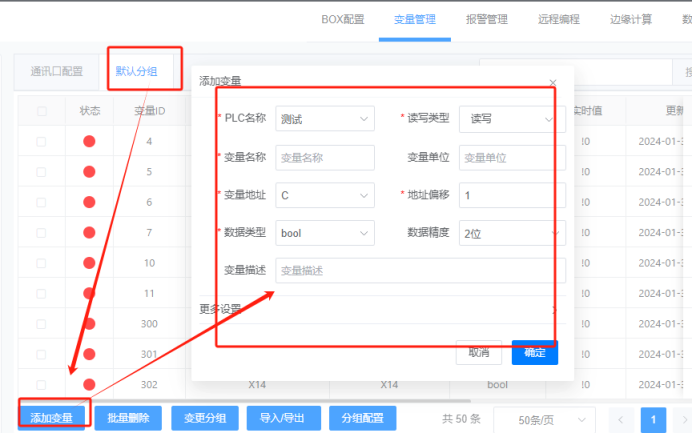Select the 默认分组 tab
Screen dimensions: 693x434
(x=136, y=71)
